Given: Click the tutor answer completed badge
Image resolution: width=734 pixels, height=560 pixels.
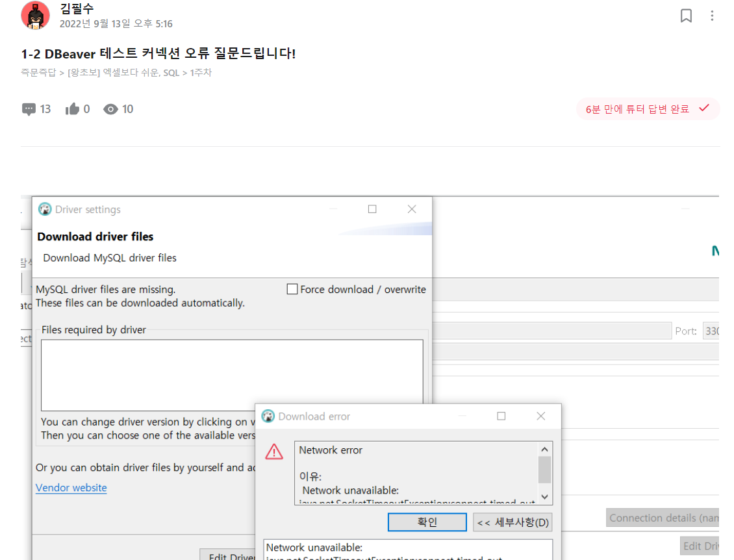Looking at the screenshot, I should 648,109.
